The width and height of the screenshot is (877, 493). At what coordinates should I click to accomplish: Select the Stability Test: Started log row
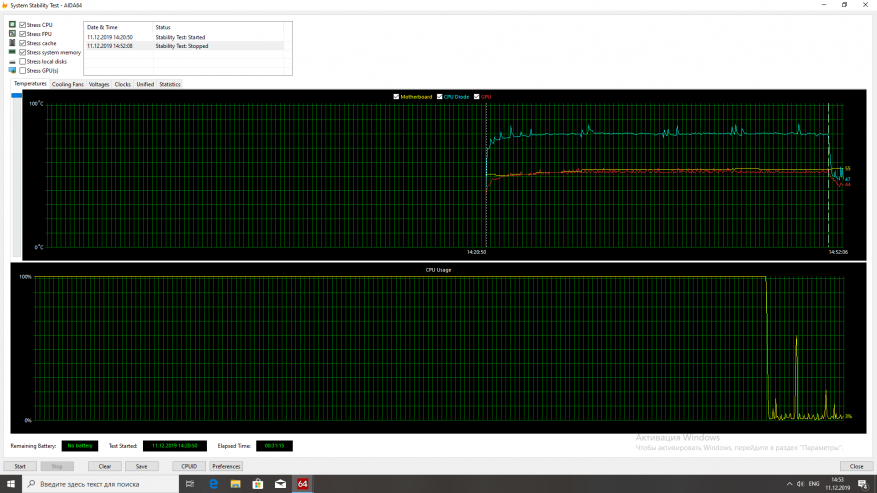click(x=185, y=37)
